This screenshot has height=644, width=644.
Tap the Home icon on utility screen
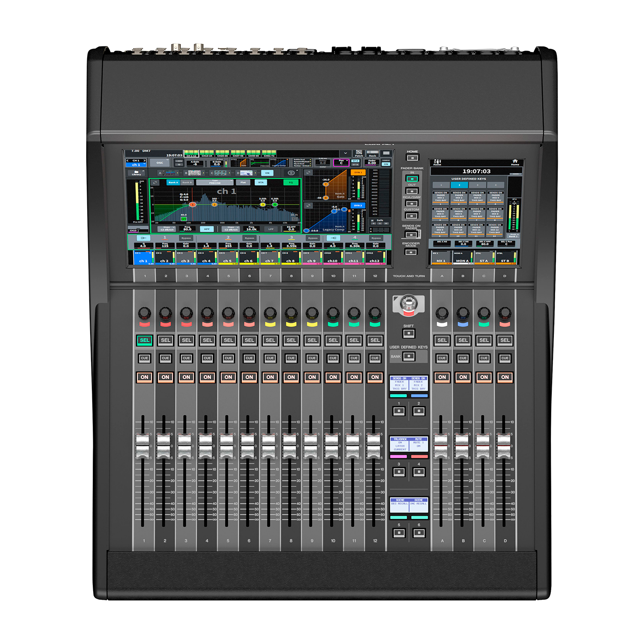[x=515, y=162]
